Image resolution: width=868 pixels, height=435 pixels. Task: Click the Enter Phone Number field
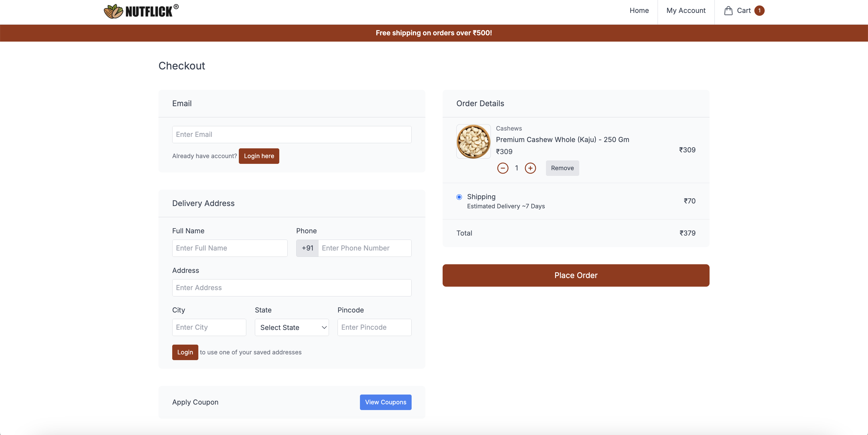coord(364,248)
